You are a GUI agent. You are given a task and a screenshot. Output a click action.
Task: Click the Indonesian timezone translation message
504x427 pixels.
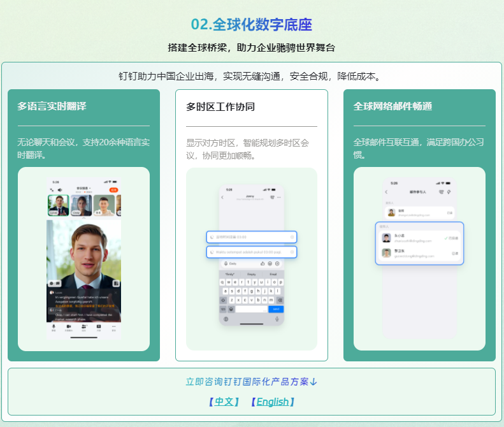(x=251, y=252)
